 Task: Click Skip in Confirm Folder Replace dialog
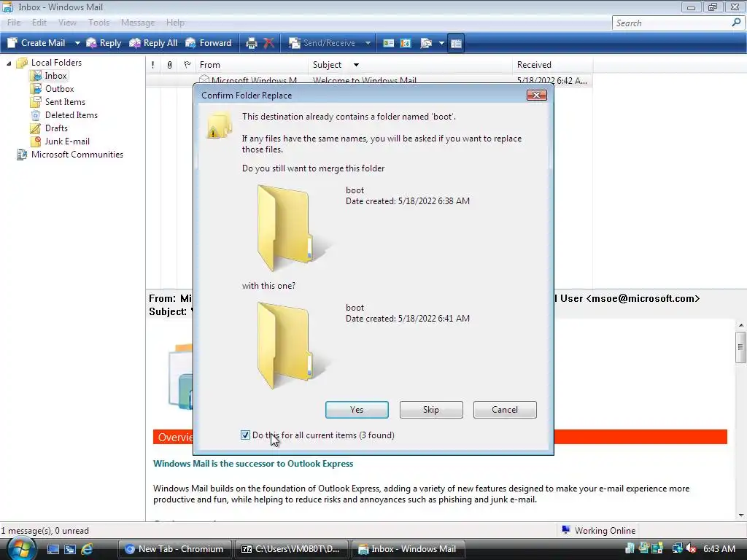[431, 410]
